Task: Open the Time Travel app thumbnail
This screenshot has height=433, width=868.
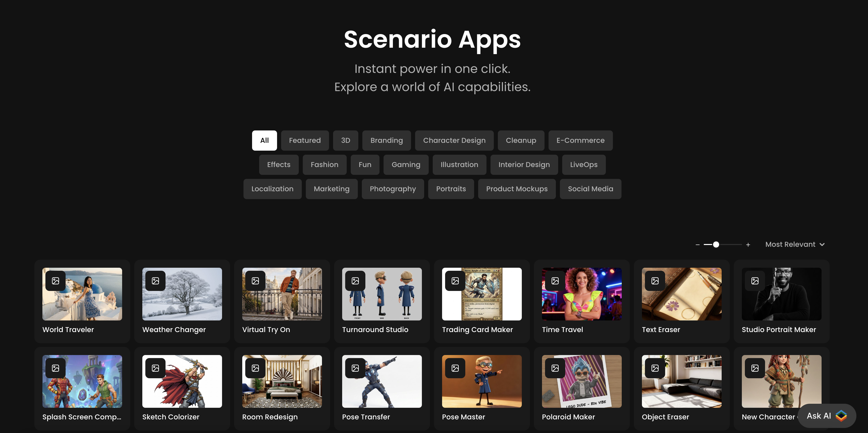Action: point(582,294)
